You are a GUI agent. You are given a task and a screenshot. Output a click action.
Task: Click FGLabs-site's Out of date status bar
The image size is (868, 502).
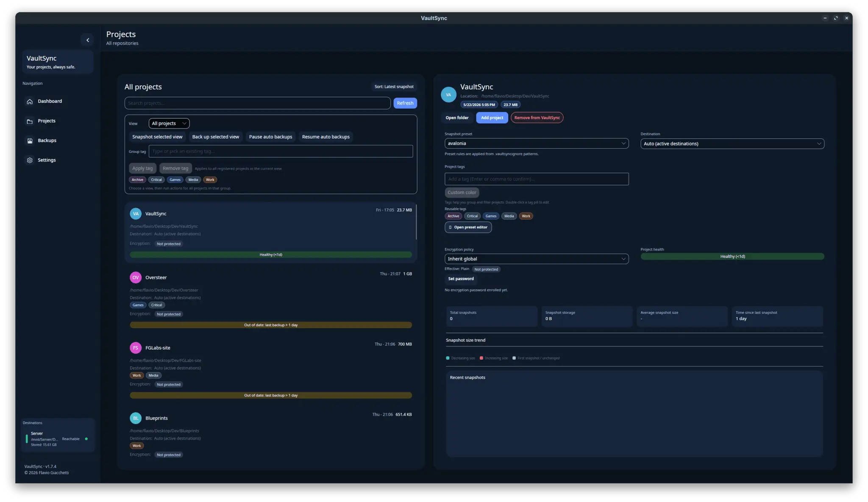271,396
